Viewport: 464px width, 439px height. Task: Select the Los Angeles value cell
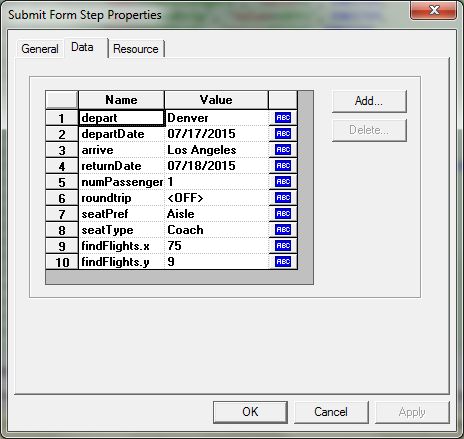pyautogui.click(x=217, y=150)
